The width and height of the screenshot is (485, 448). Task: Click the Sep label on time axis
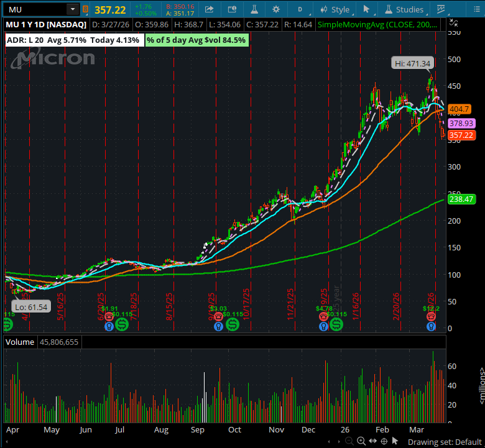pos(197,430)
